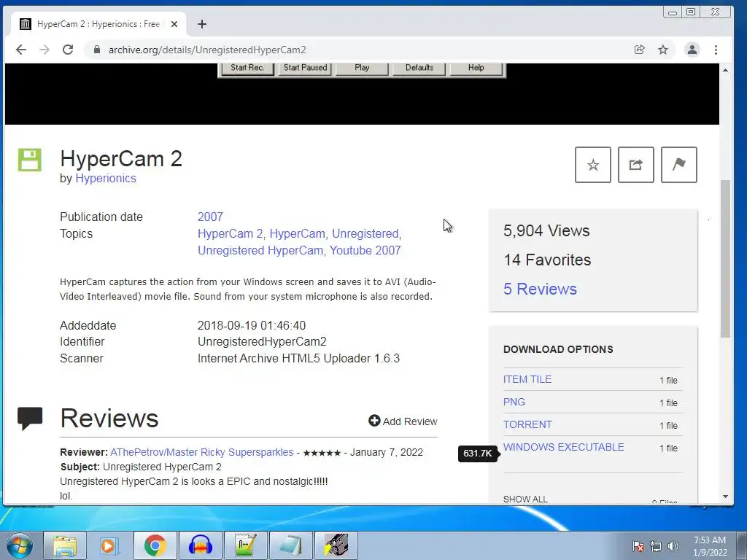
Task: Select the HyperCam 2 browser tab
Action: pos(98,24)
